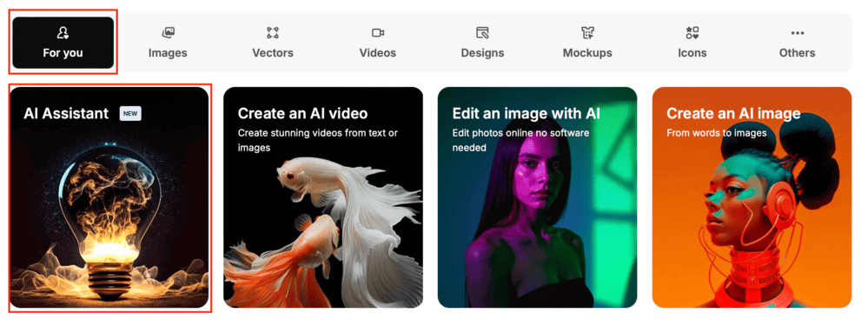
Task: Click the Others three-dots icon
Action: click(797, 33)
